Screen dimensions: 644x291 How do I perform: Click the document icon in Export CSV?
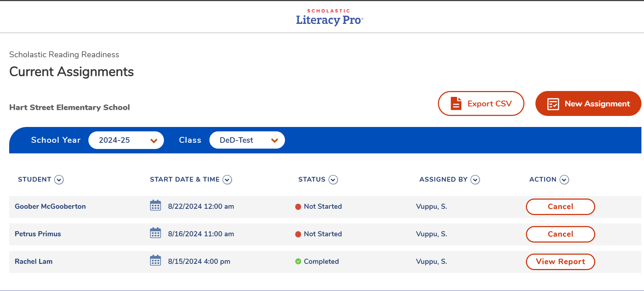[x=456, y=103]
